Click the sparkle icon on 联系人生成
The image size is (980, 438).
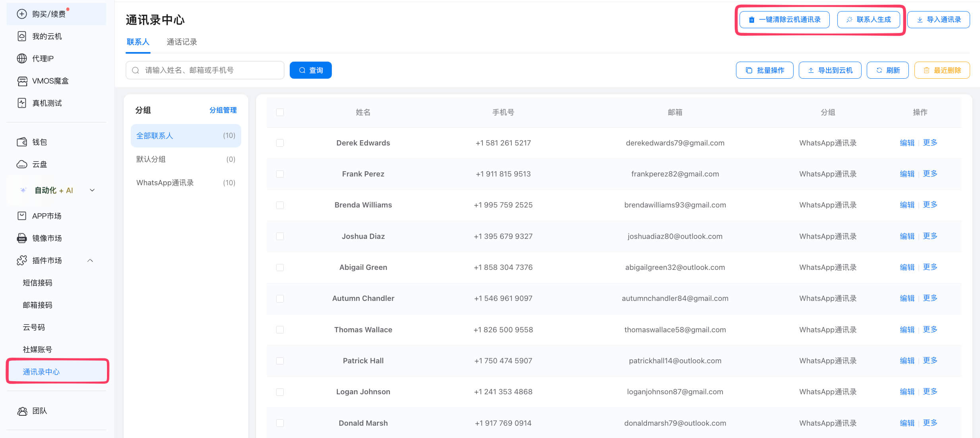(849, 20)
